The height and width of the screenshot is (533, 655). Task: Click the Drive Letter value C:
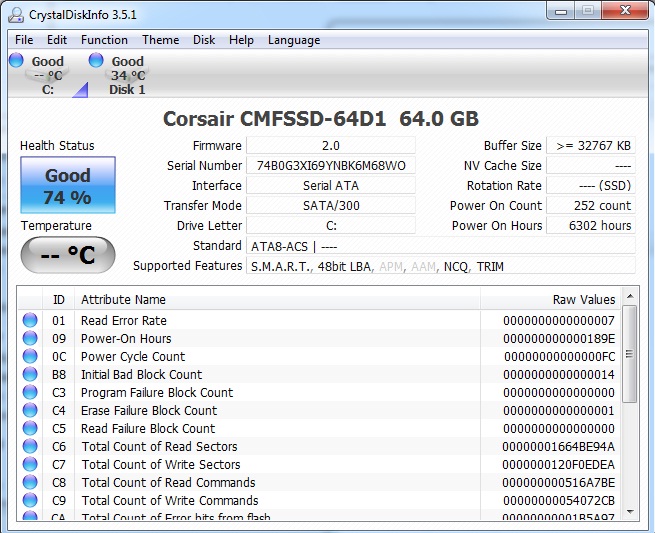pos(331,226)
